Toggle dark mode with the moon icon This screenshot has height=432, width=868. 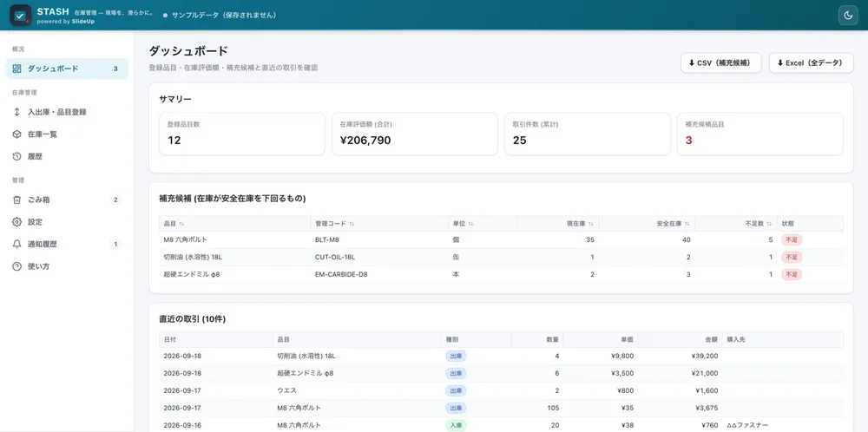848,15
